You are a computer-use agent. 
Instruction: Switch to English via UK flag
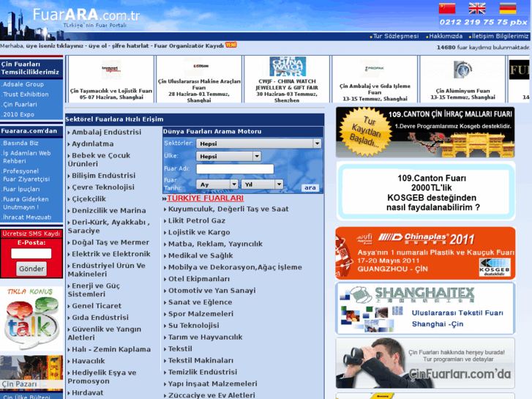coord(477,8)
